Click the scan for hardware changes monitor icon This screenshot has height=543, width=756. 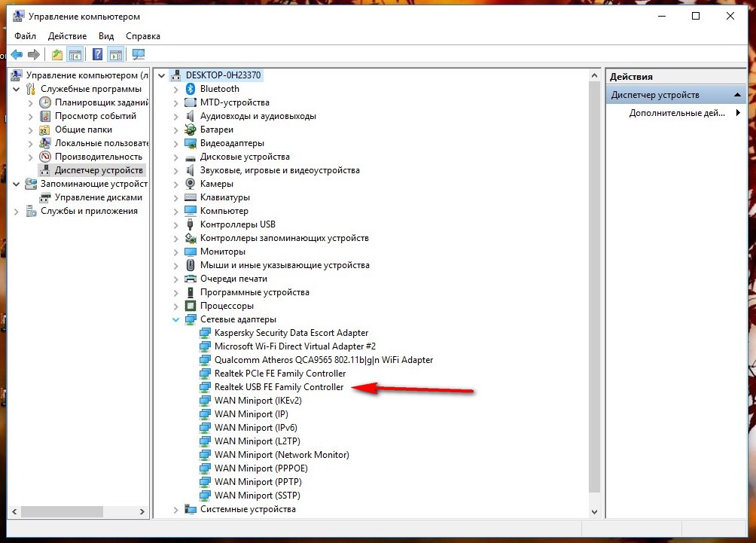pos(139,54)
